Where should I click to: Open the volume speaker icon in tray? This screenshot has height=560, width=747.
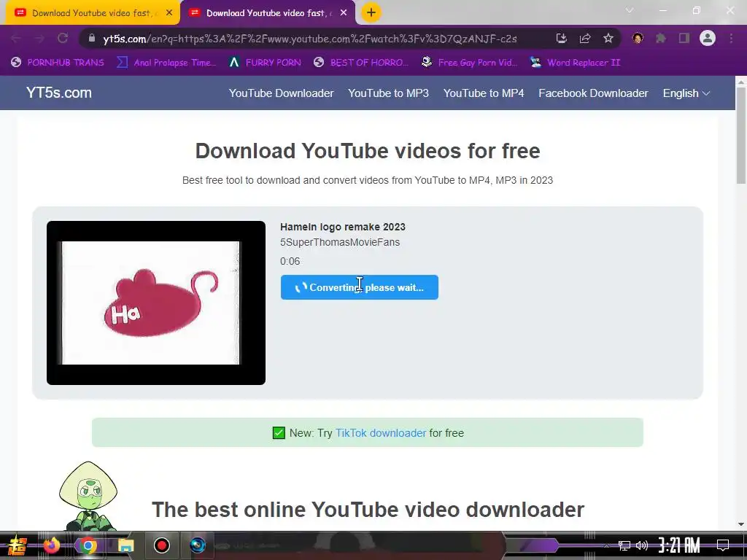(642, 545)
